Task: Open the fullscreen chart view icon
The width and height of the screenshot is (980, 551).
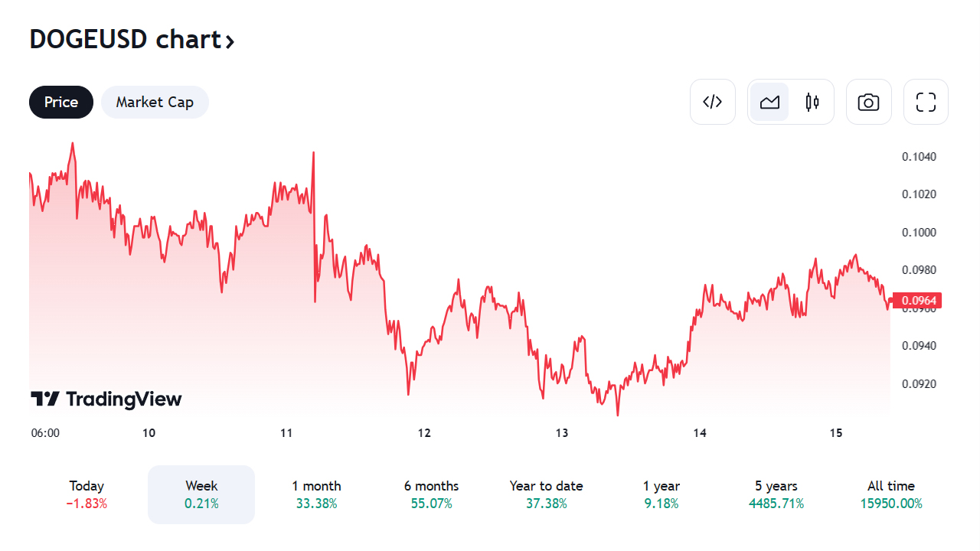Action: (926, 102)
